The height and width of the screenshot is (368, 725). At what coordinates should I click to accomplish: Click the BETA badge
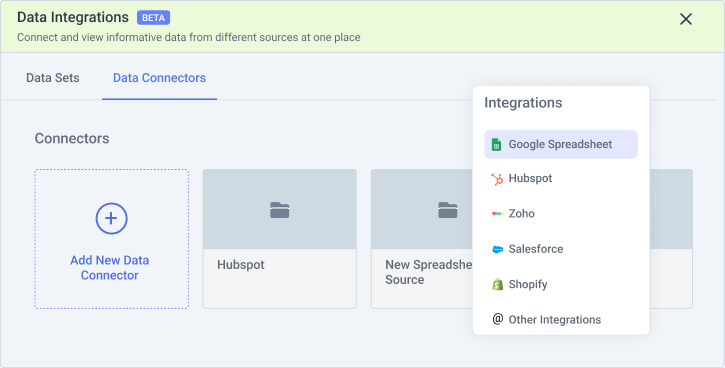(154, 18)
